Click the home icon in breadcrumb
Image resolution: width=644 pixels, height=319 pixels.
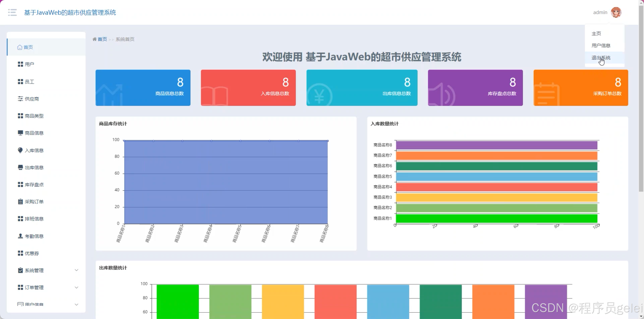[x=94, y=39]
